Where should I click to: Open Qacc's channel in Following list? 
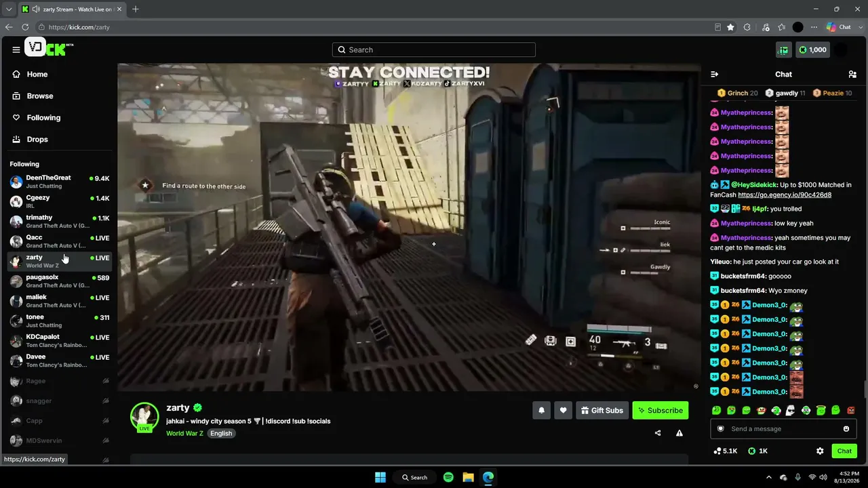[x=60, y=241]
